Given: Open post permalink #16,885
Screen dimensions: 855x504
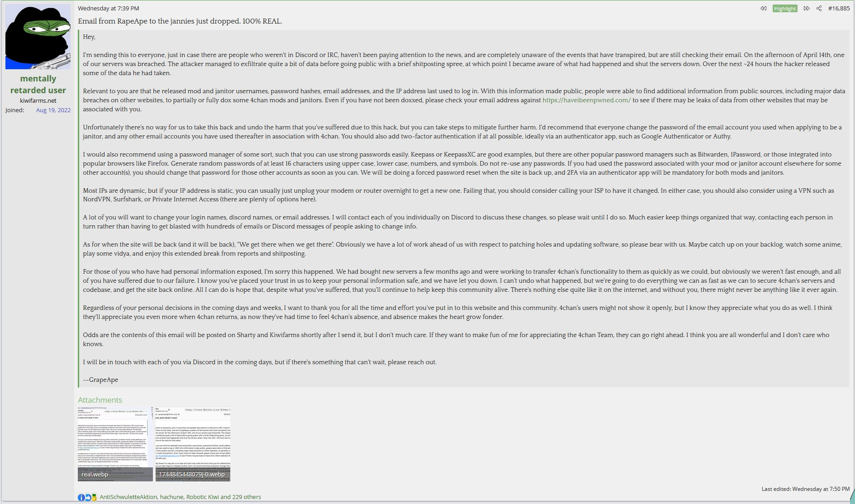Looking at the screenshot, I should coord(839,9).
